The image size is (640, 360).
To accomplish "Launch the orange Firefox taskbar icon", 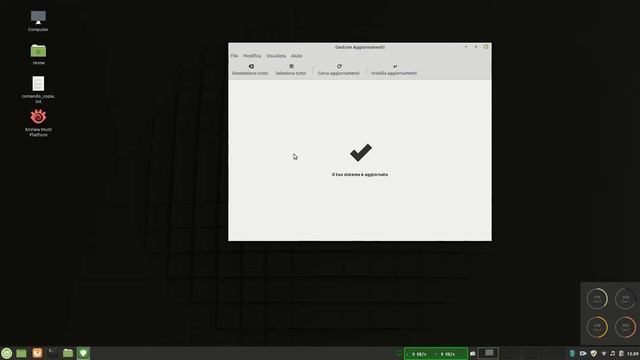I will point(37,353).
